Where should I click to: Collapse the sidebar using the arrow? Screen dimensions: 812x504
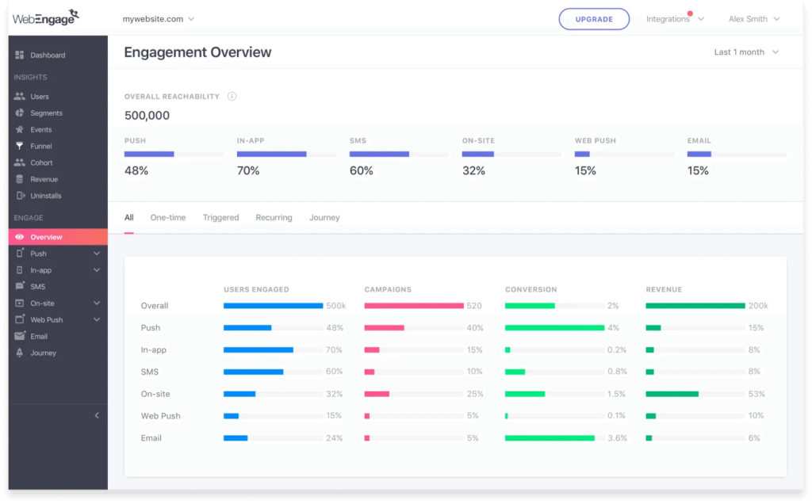coord(97,414)
